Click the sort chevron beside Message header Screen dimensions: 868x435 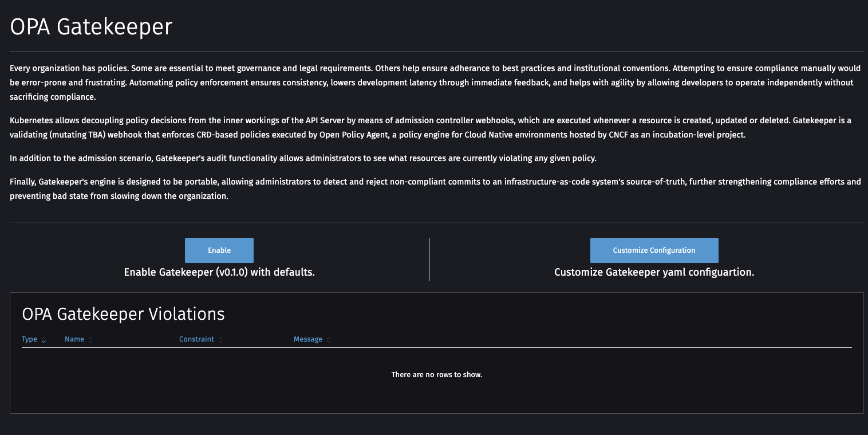point(329,339)
